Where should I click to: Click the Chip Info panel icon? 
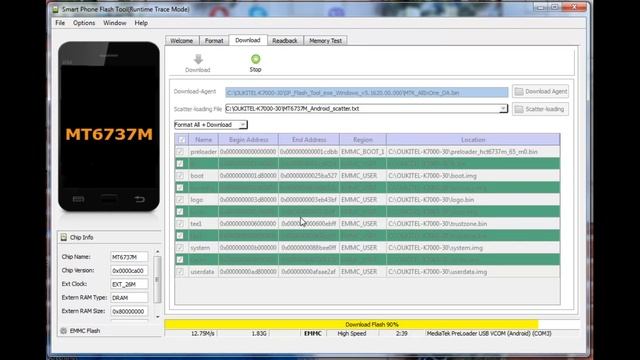[64, 237]
